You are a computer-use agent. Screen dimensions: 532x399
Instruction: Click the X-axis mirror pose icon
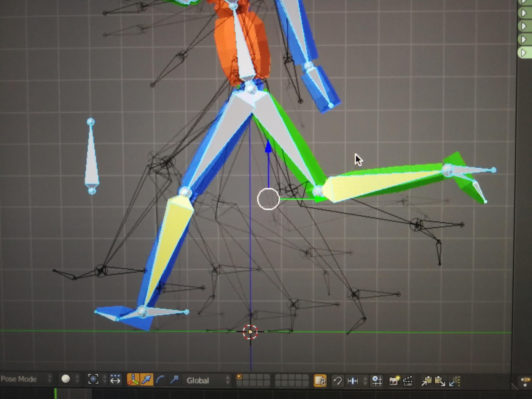(353, 381)
